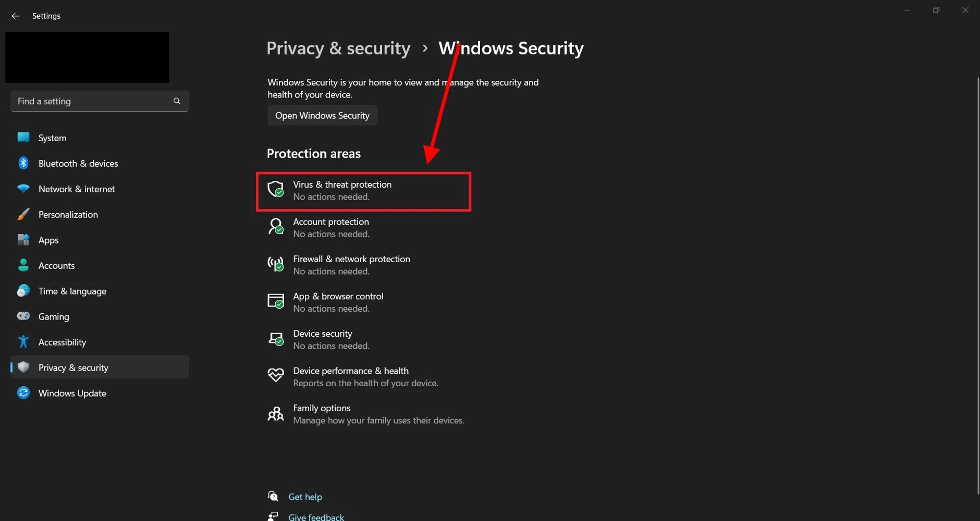The height and width of the screenshot is (521, 980).
Task: Click the Device performance & health heart icon
Action: click(275, 375)
